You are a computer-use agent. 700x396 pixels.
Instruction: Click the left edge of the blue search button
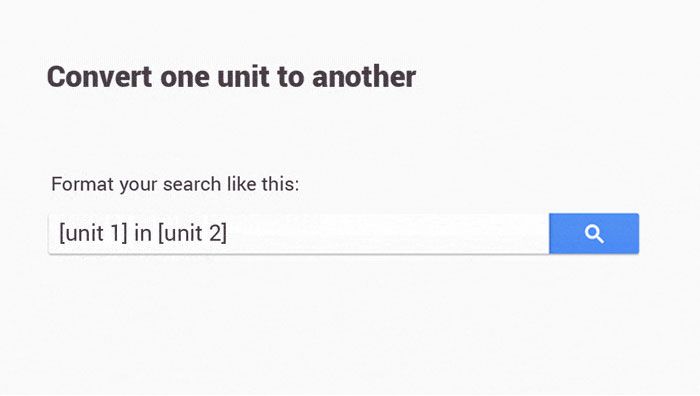(x=552, y=233)
